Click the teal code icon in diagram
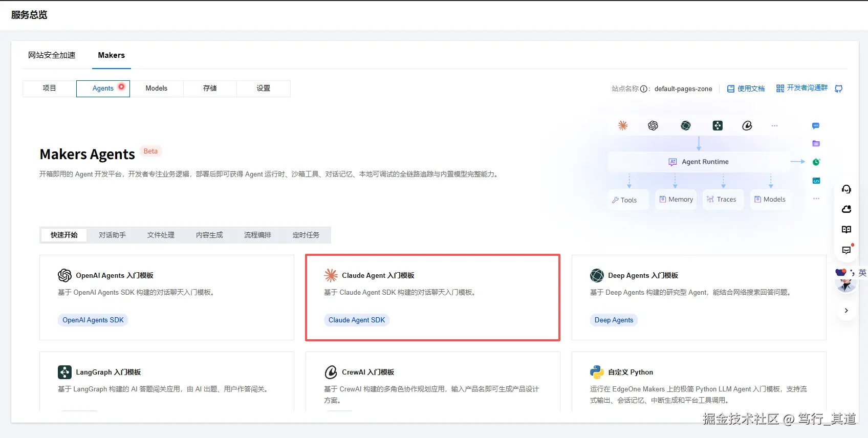This screenshot has width=868, height=438. pos(816,181)
